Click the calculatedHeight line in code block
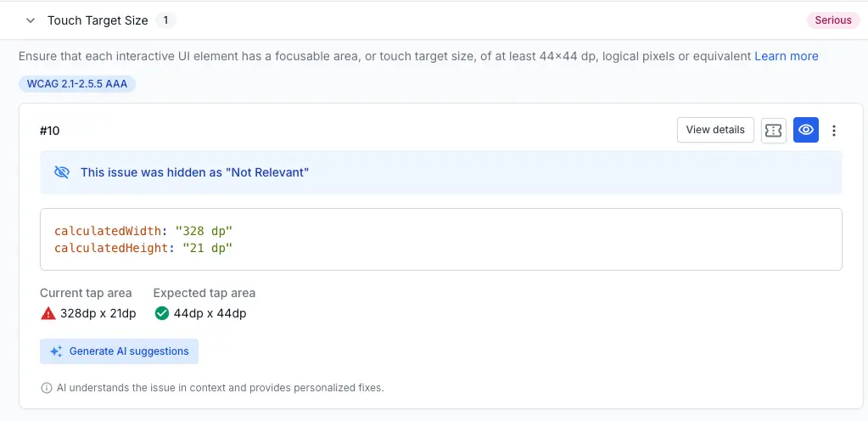Viewport: 868px width, 421px height. [143, 248]
